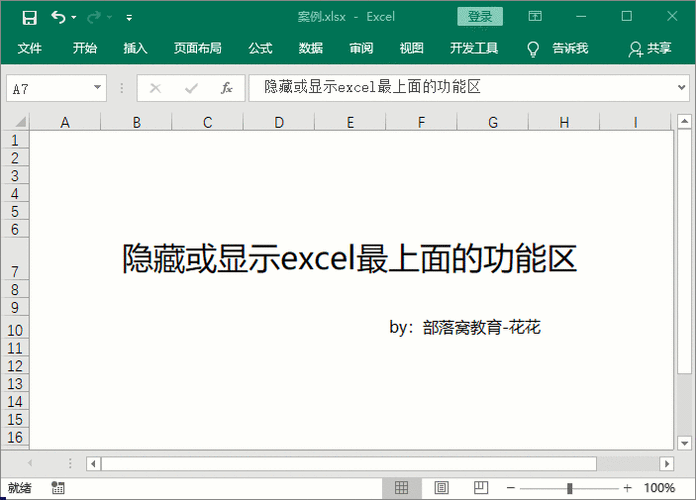Select column D header
This screenshot has width=696, height=500.
click(279, 122)
